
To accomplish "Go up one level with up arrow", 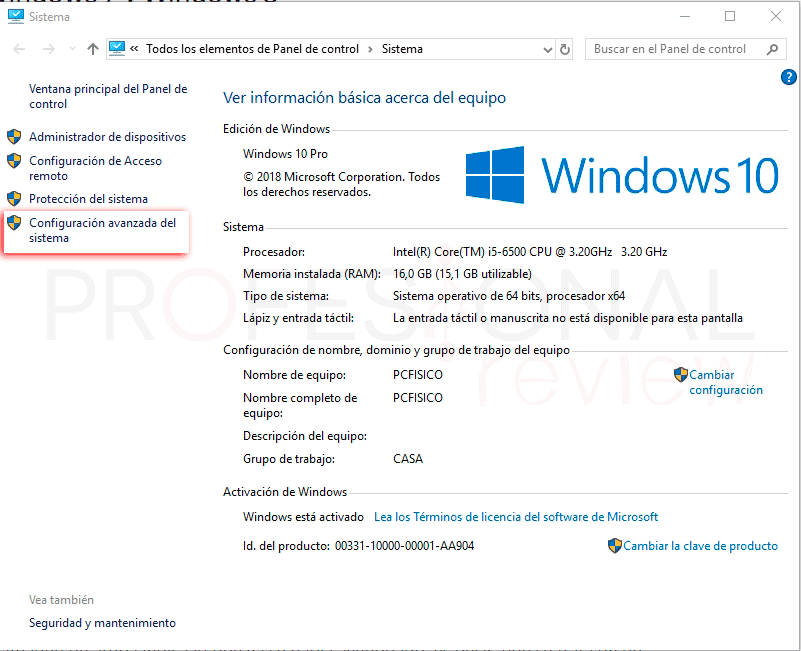I will click(x=92, y=49).
